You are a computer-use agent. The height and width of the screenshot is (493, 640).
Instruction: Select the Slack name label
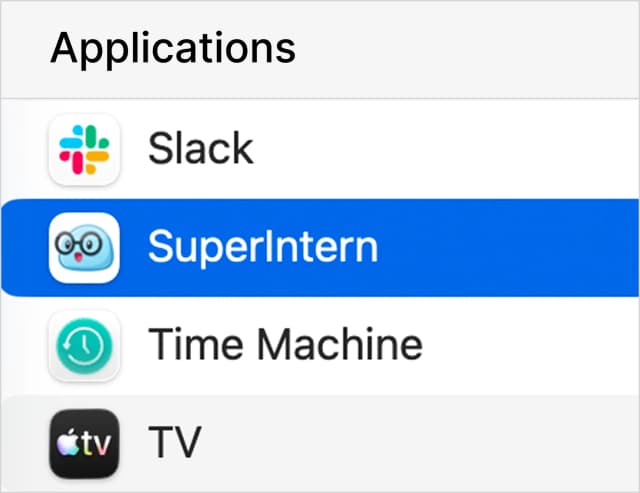pyautogui.click(x=200, y=150)
